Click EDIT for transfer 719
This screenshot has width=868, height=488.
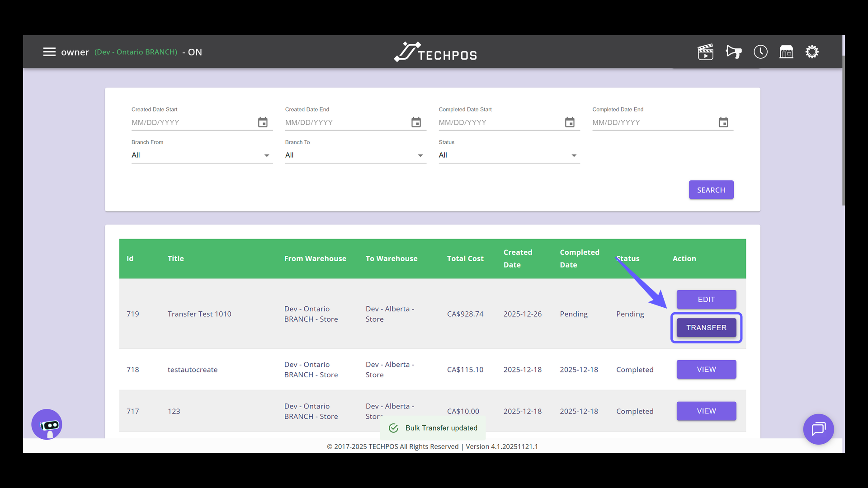(706, 300)
